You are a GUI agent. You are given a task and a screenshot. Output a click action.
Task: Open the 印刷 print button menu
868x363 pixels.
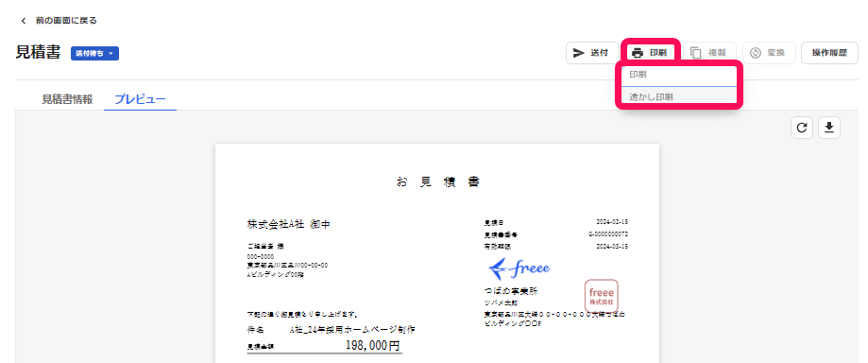pos(651,53)
